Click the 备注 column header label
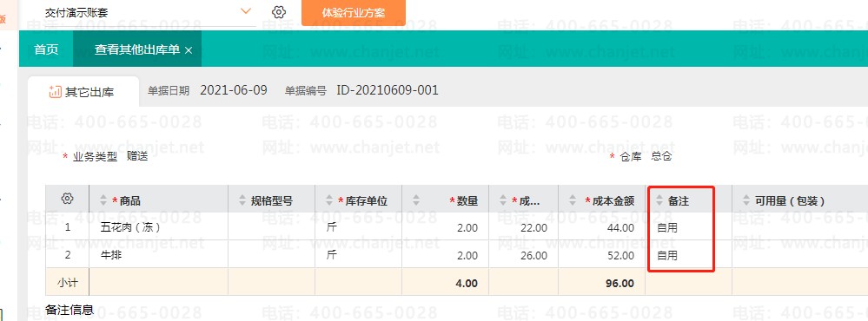Image resolution: width=868 pixels, height=321 pixels. [678, 201]
